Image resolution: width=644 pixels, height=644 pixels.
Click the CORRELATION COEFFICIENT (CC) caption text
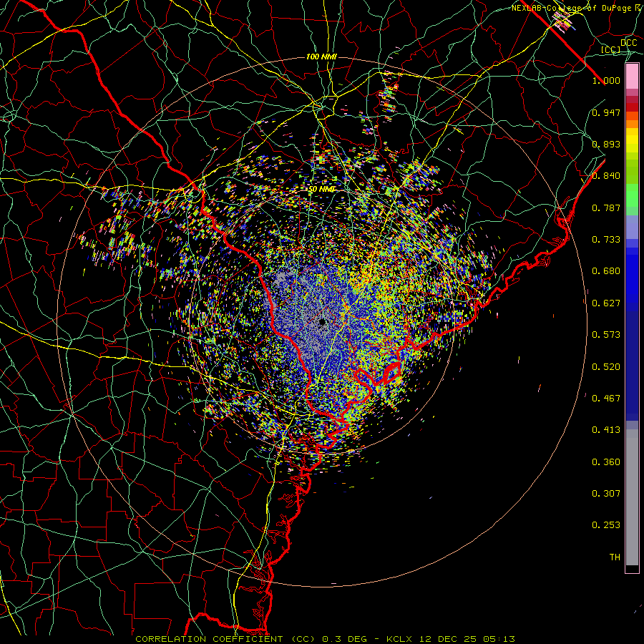(225, 639)
